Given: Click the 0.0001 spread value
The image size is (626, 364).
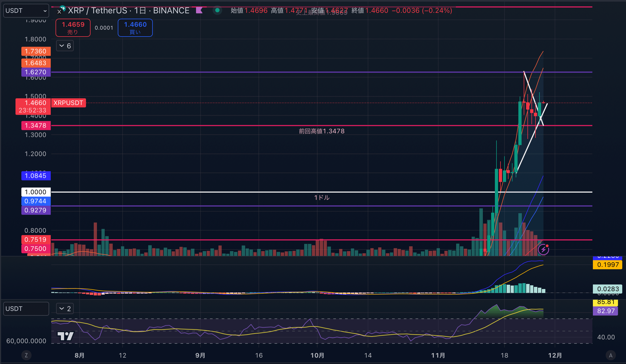Looking at the screenshot, I should click(x=104, y=28).
